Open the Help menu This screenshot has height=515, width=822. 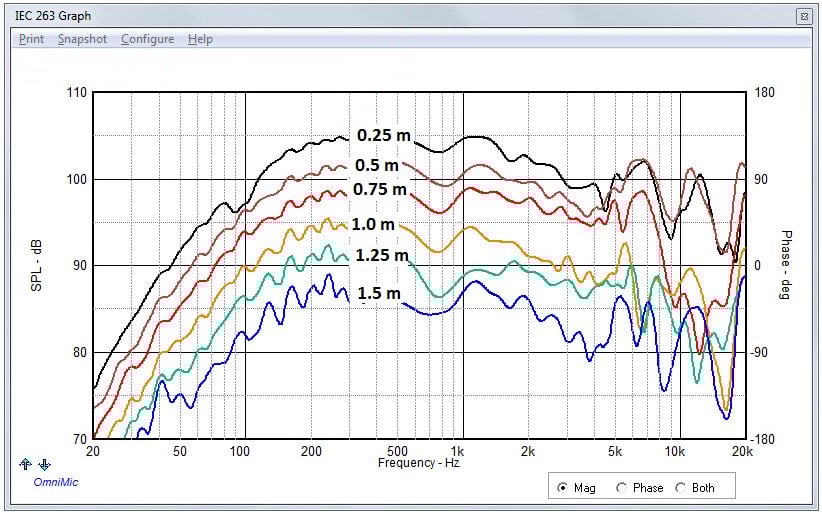click(200, 39)
